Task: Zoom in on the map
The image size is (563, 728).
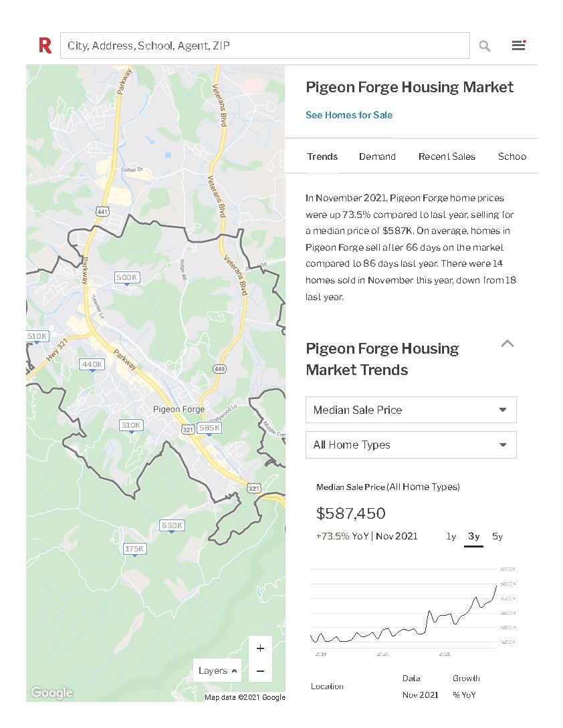Action: coord(260,648)
